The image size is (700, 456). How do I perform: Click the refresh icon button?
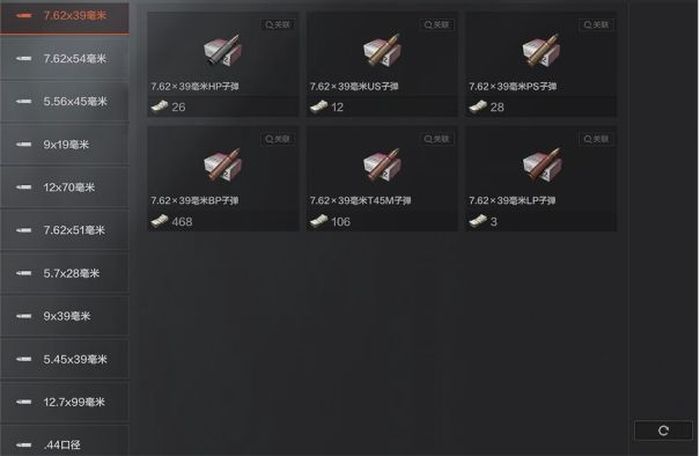pyautogui.click(x=663, y=431)
